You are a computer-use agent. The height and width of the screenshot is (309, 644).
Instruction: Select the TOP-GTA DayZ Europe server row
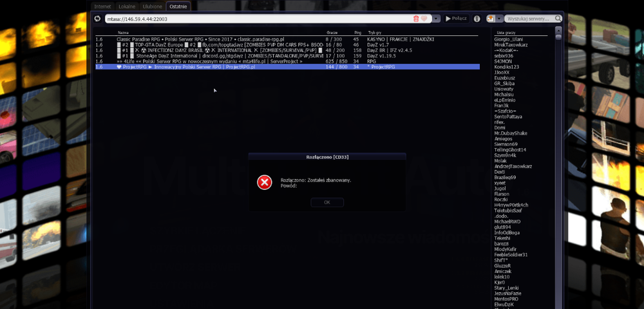click(287, 44)
